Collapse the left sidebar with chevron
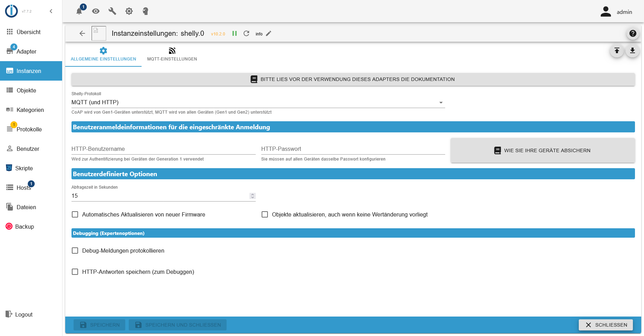 (51, 11)
